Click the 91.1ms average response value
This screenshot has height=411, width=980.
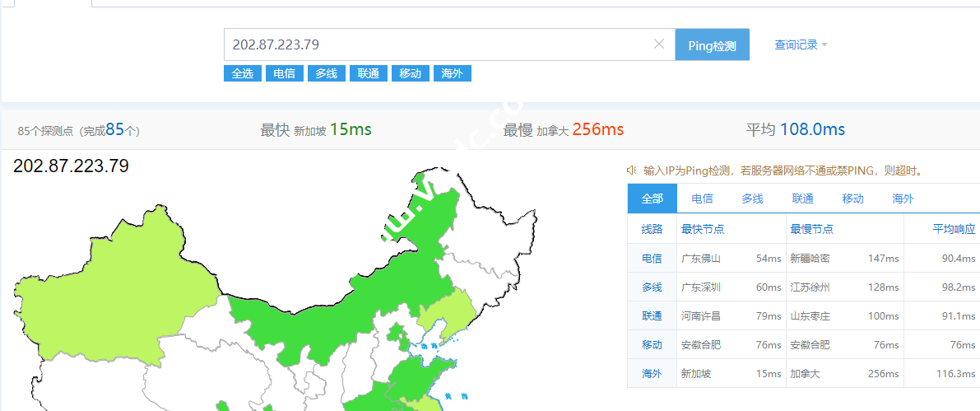[959, 316]
